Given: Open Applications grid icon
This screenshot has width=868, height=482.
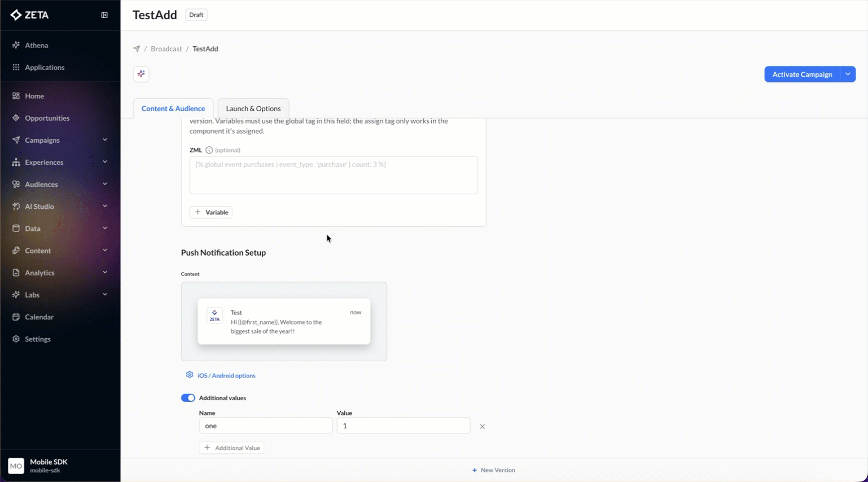Looking at the screenshot, I should pos(16,67).
